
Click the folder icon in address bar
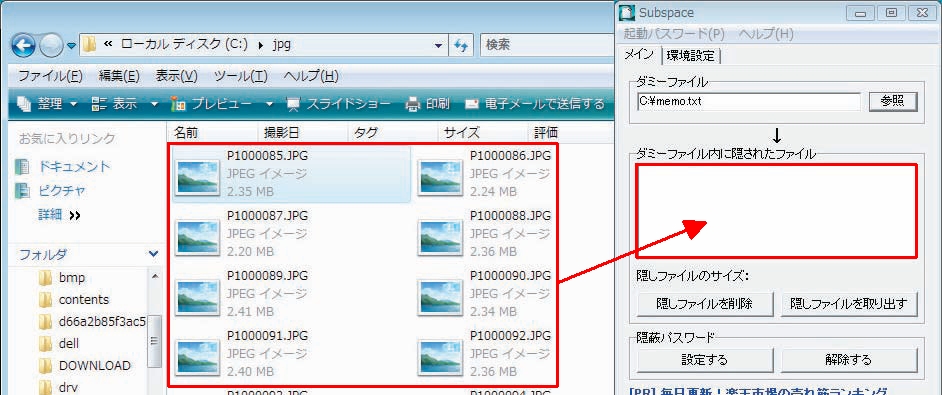[90, 44]
